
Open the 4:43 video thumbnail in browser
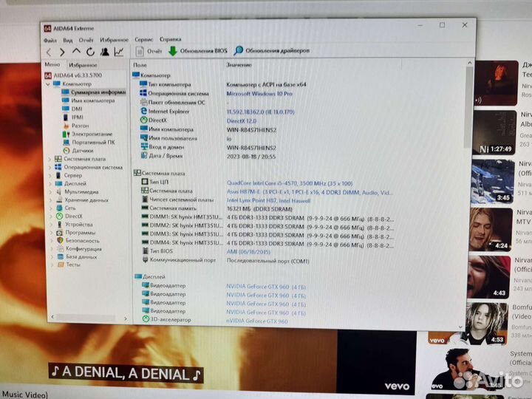489,277
